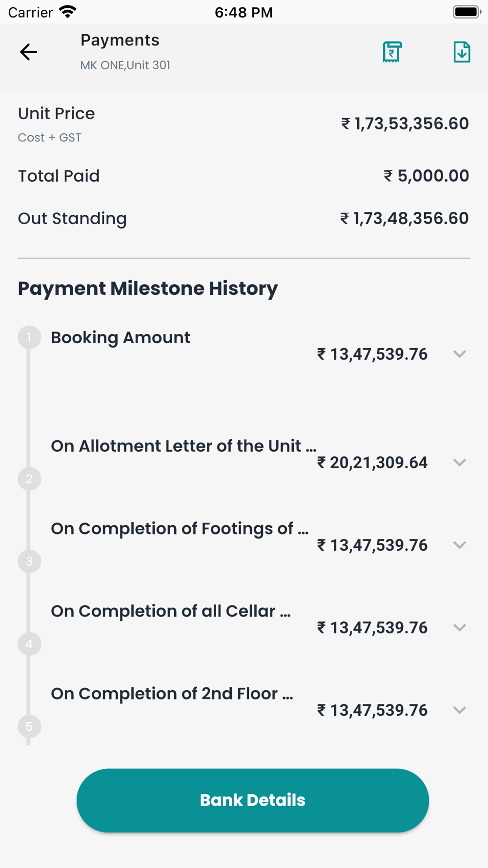Expand the Booking Amount milestone chevron

tap(460, 354)
